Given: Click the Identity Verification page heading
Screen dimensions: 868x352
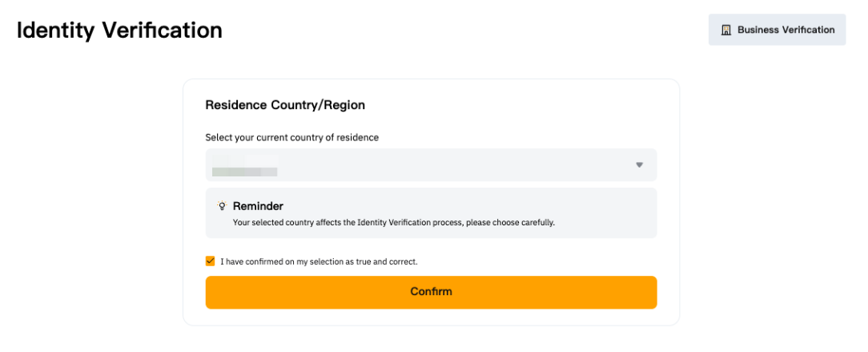Looking at the screenshot, I should (x=119, y=30).
